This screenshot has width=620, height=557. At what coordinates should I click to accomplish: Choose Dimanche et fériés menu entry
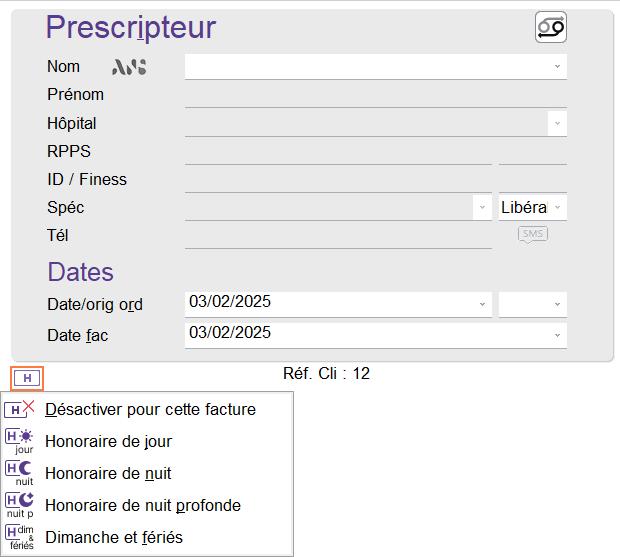pyautogui.click(x=114, y=537)
